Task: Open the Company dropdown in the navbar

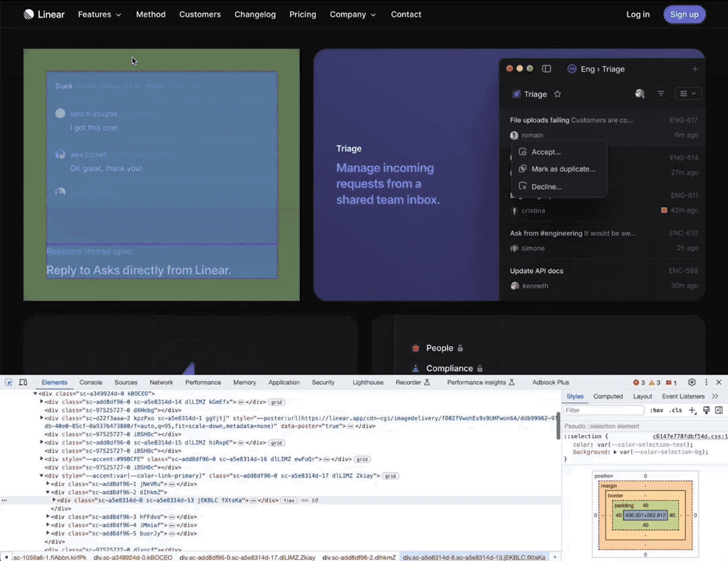Action: [x=353, y=14]
